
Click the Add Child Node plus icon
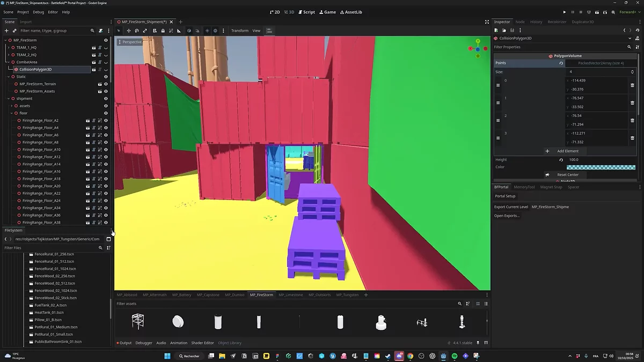click(x=6, y=31)
